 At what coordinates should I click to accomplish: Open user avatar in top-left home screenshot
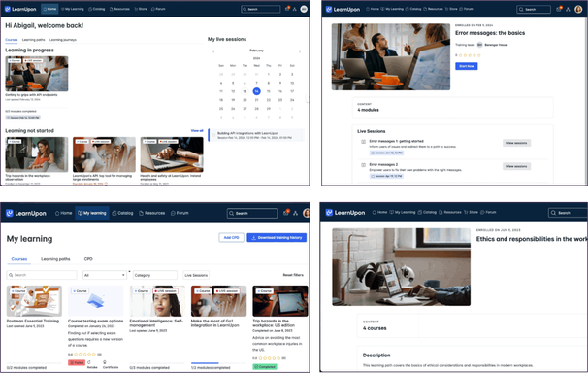304,9
